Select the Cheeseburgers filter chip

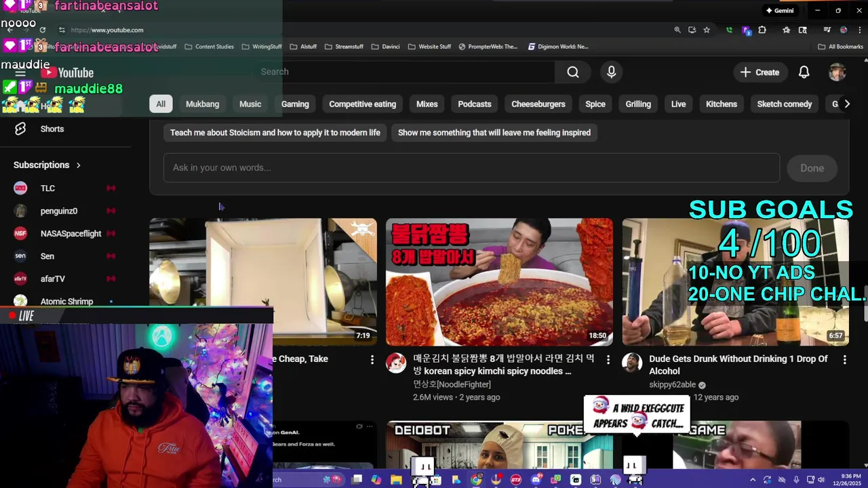point(538,104)
